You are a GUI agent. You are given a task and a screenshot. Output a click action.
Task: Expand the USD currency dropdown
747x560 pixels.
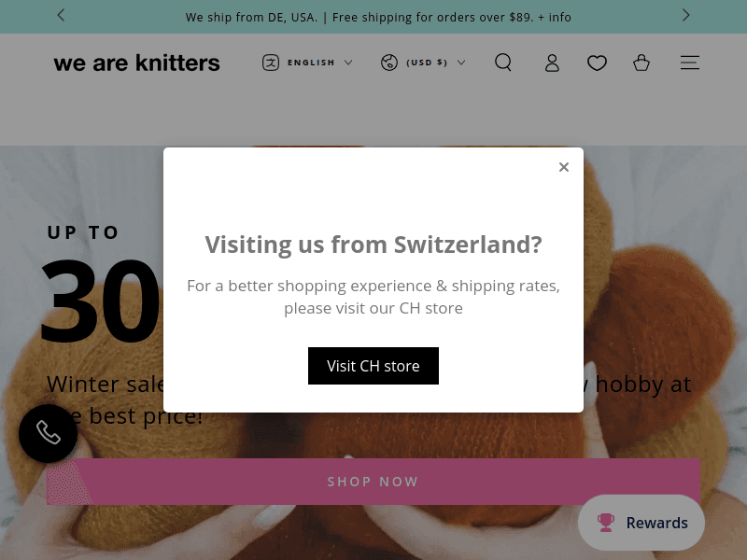430,63
